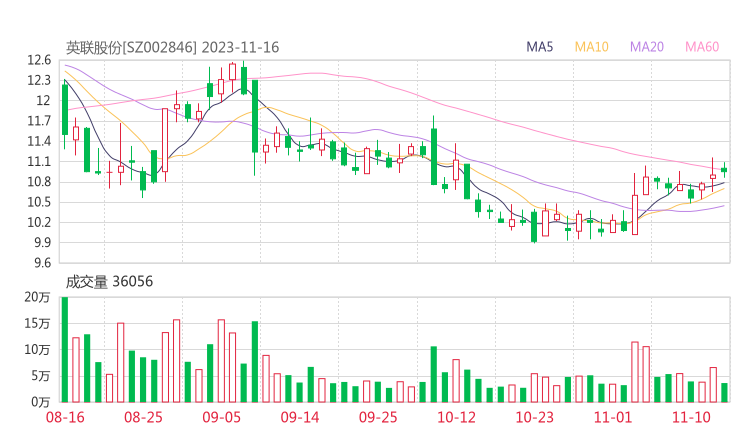Click the 10.8 price axis label
740x440 pixels.
[x=39, y=182]
